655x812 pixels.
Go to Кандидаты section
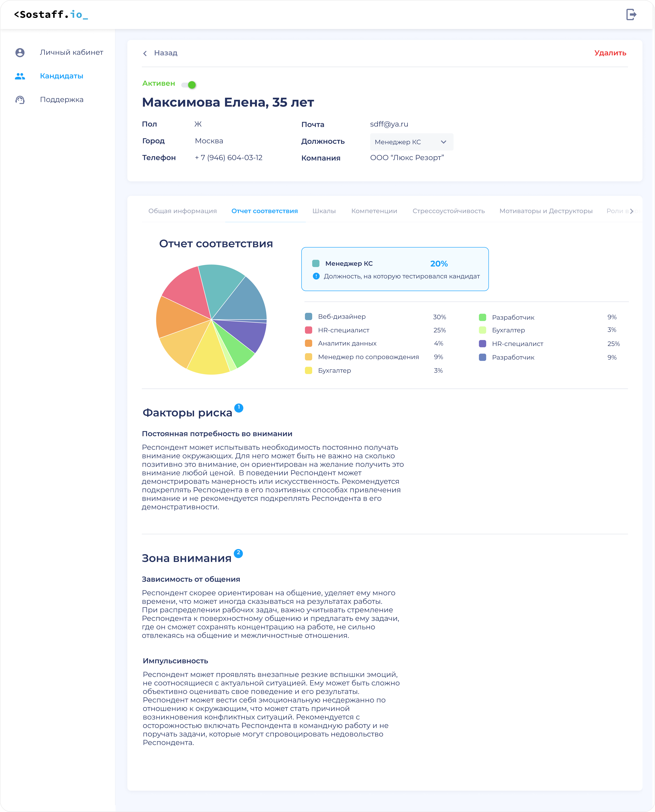point(61,76)
